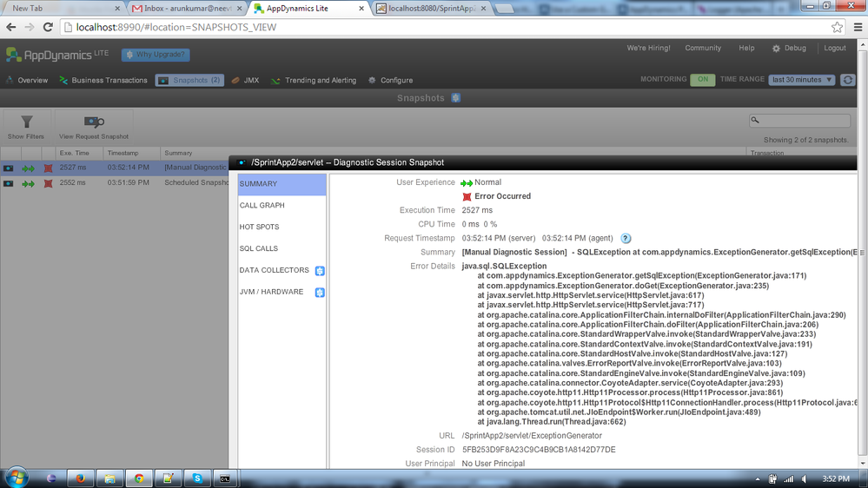Screen dimensions: 868x488
Task: Click the upgrade badge beside JVM / Hardware
Action: [320, 293]
